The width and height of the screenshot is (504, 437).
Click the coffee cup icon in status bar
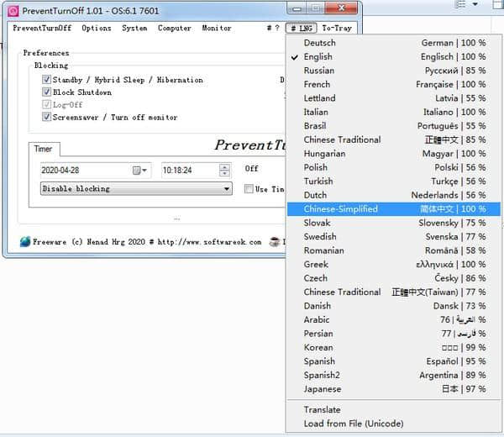[x=275, y=242]
